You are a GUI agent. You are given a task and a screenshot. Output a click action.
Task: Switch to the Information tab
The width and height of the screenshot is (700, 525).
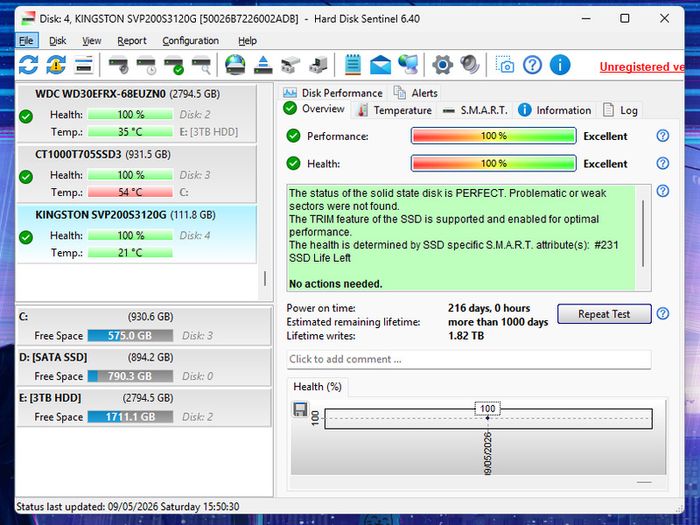click(x=555, y=110)
